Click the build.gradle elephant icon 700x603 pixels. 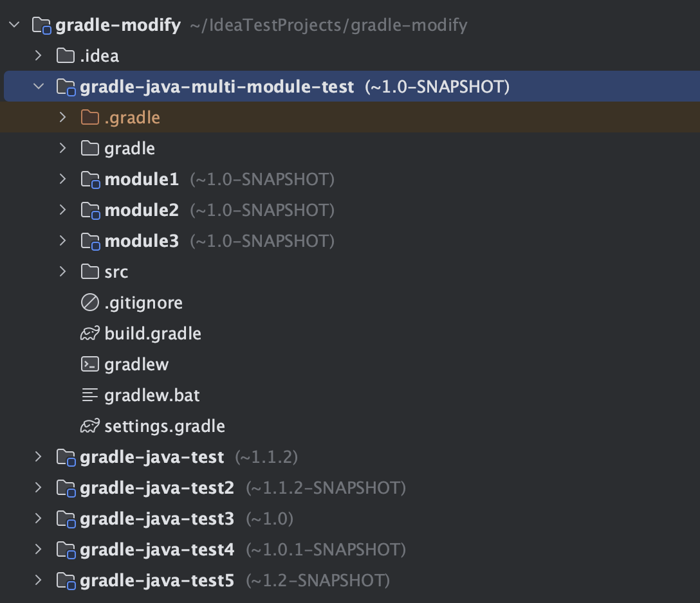(x=90, y=334)
